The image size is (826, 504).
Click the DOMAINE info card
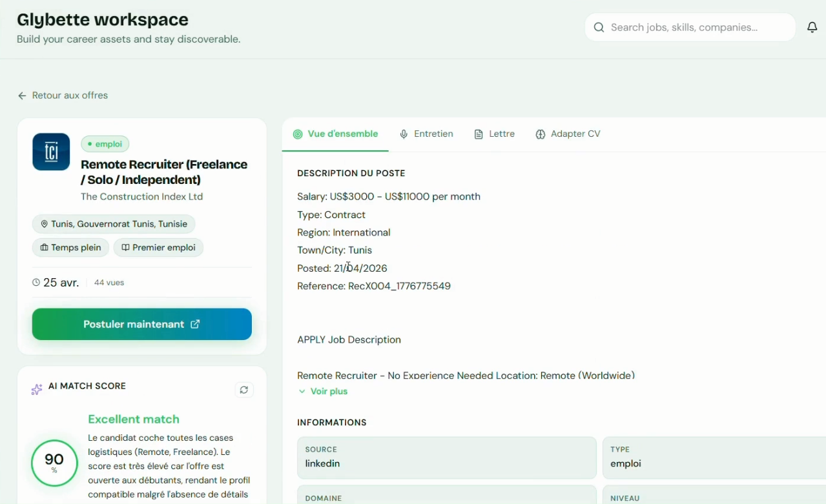tap(447, 494)
